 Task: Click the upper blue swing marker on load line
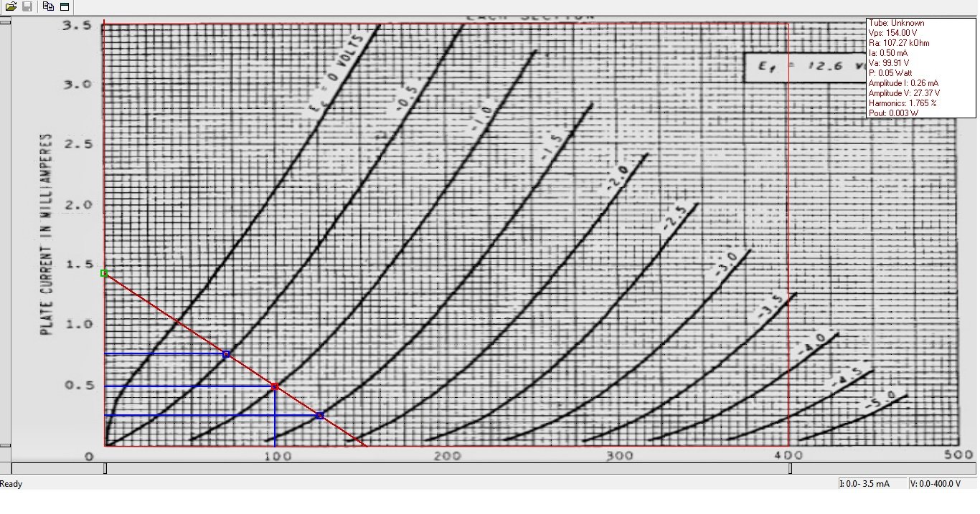pos(226,354)
